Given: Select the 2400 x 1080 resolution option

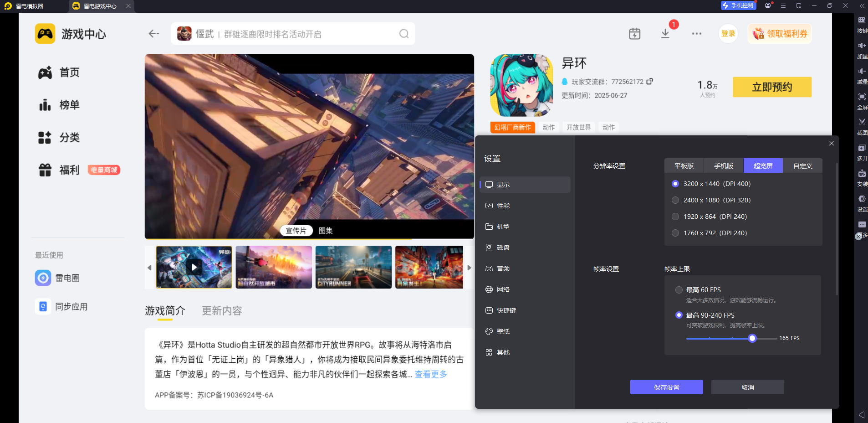Looking at the screenshot, I should click(675, 200).
